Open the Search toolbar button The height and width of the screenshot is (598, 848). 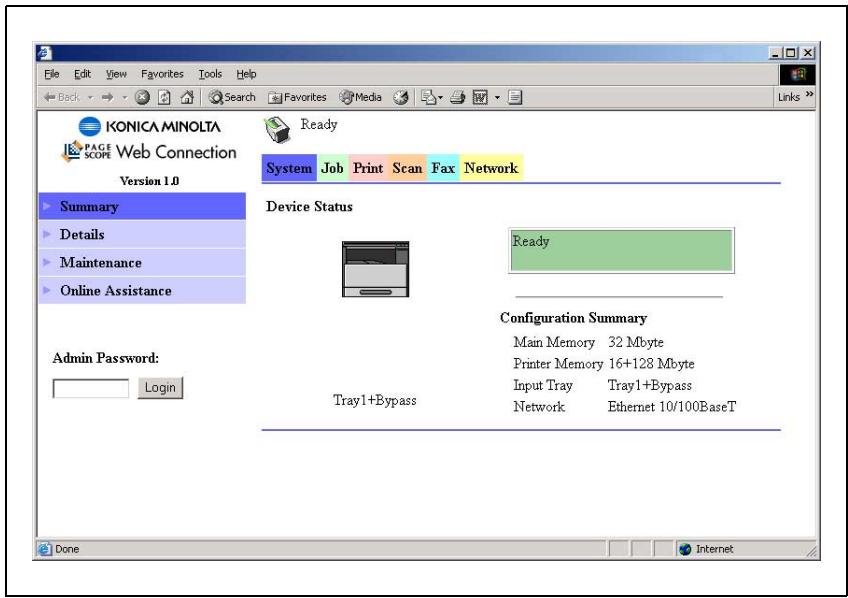233,97
